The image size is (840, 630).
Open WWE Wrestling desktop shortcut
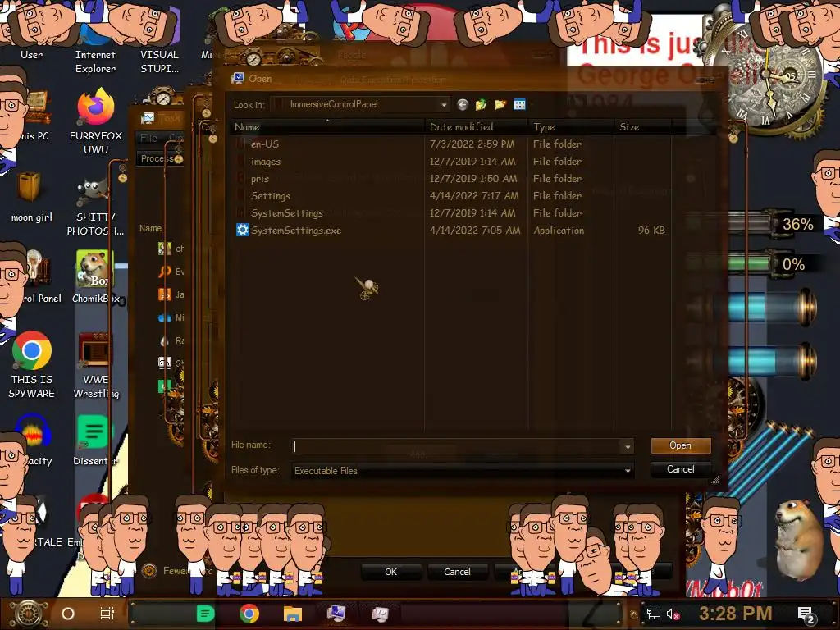[x=95, y=366]
